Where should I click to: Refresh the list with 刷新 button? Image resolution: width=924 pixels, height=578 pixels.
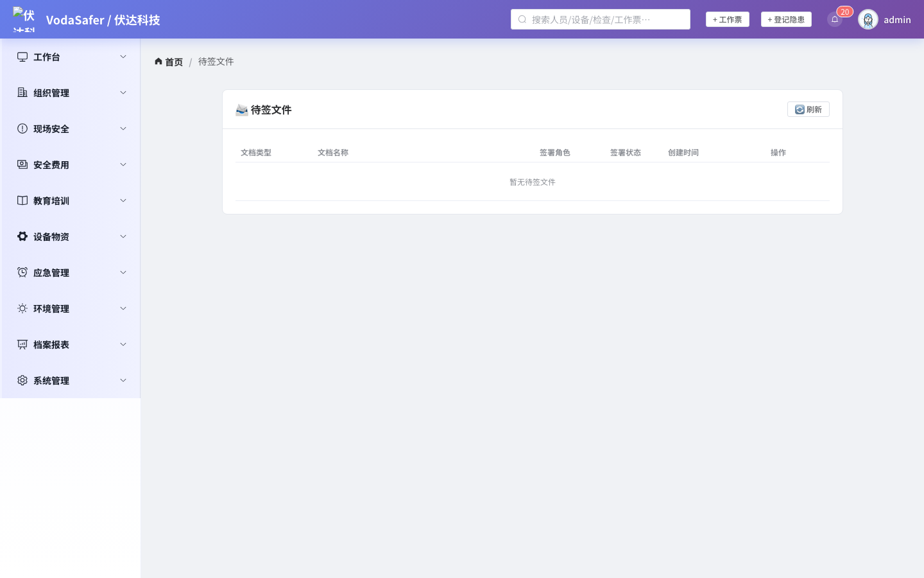coord(809,109)
